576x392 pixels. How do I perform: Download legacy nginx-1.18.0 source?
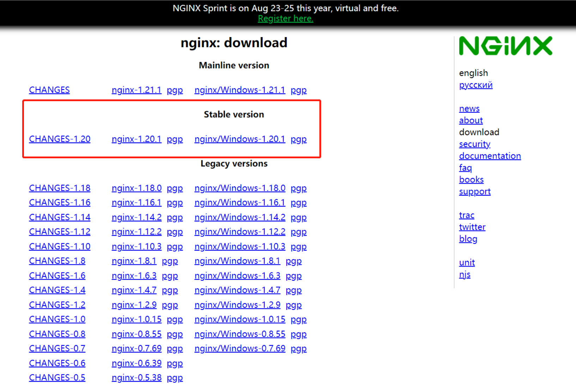tap(136, 188)
